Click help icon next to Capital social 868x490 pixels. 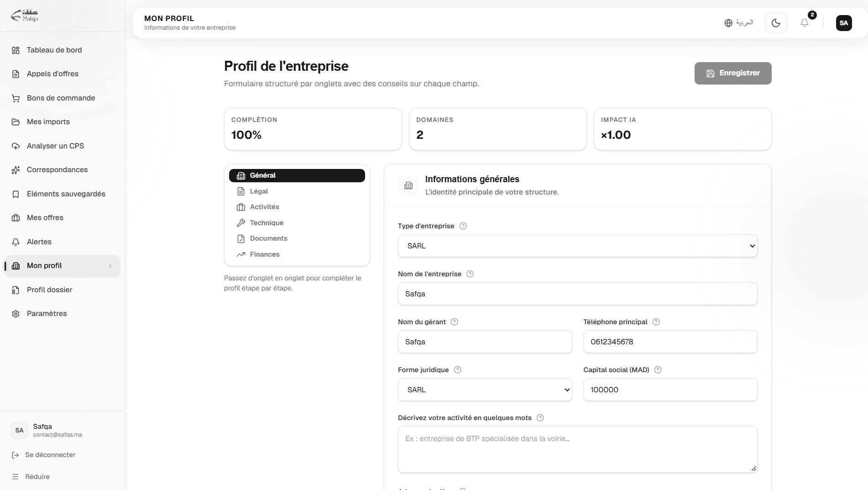pos(658,370)
